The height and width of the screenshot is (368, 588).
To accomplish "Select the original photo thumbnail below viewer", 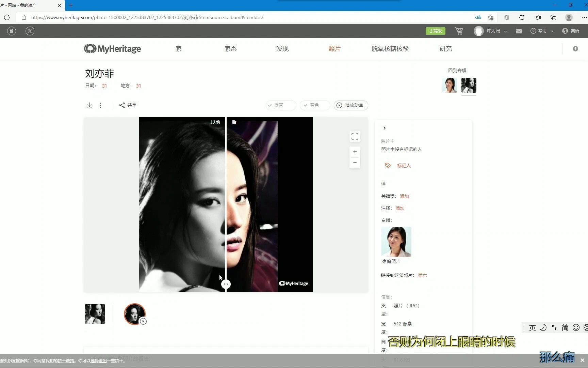I will [95, 314].
